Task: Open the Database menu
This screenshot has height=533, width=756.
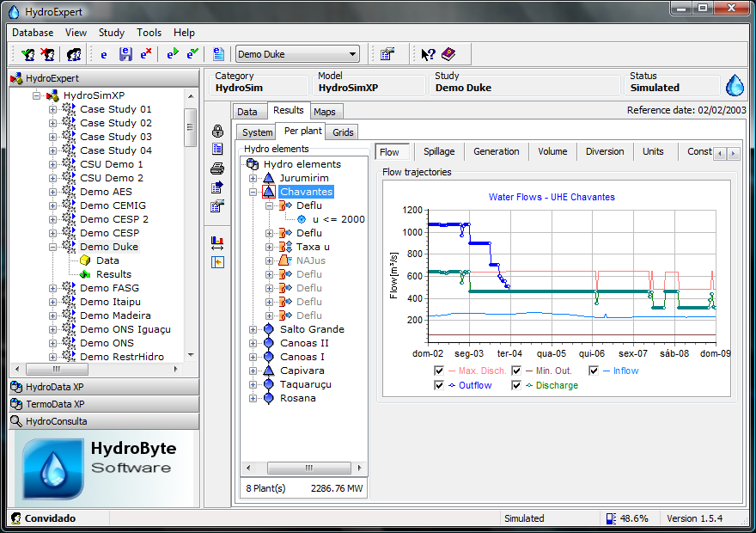Action: [33, 33]
